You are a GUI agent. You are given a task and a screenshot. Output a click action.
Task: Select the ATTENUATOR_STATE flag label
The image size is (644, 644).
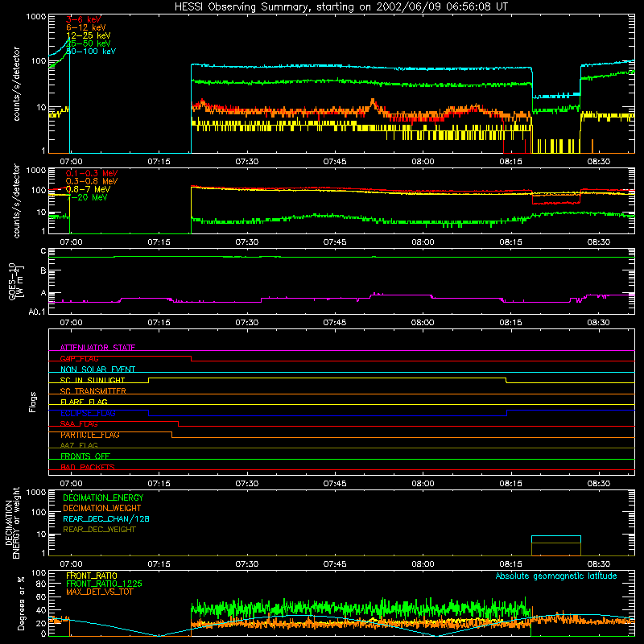click(97, 348)
